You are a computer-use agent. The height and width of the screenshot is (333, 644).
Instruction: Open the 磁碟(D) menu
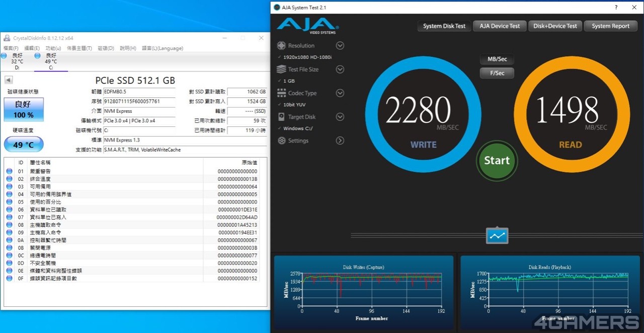click(106, 48)
